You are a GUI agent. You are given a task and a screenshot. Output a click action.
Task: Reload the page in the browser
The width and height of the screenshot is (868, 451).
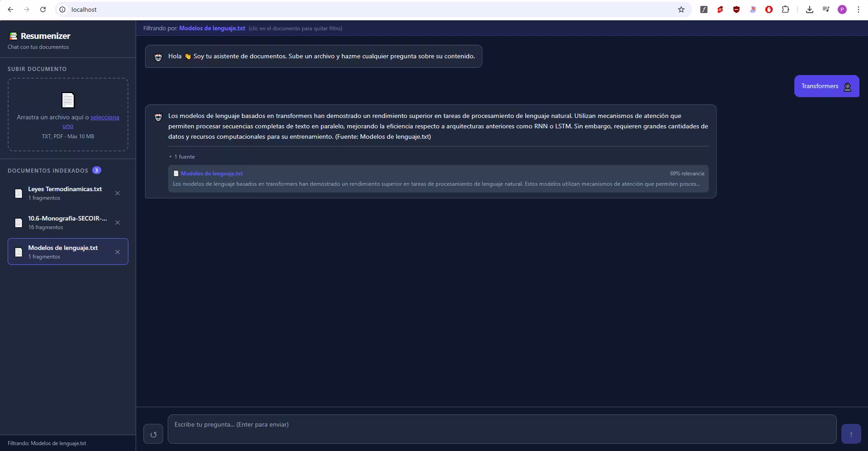[43, 9]
